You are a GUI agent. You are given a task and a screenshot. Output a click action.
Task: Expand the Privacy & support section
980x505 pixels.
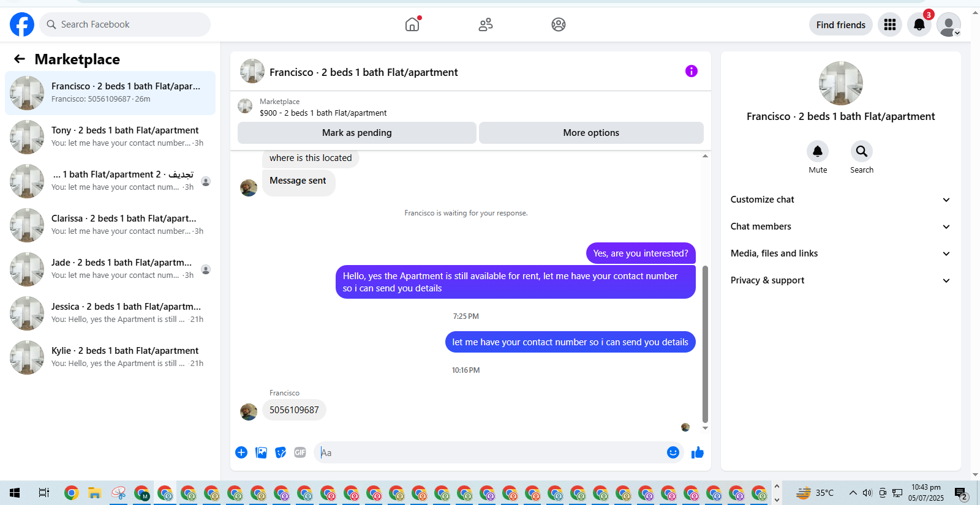point(841,280)
